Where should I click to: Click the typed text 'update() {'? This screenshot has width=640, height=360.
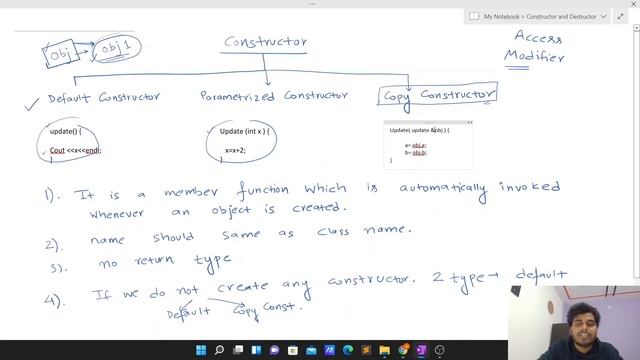tap(65, 131)
